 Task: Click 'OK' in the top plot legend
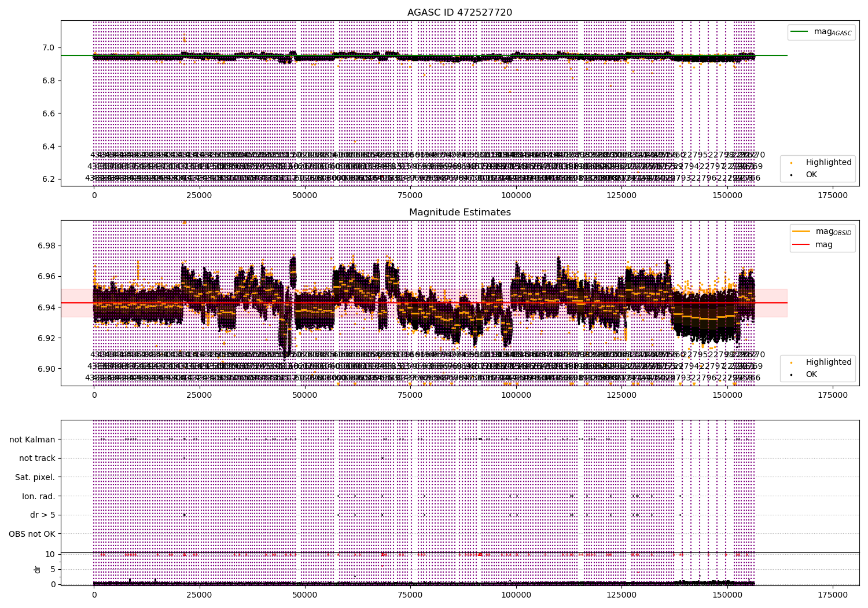coord(811,174)
